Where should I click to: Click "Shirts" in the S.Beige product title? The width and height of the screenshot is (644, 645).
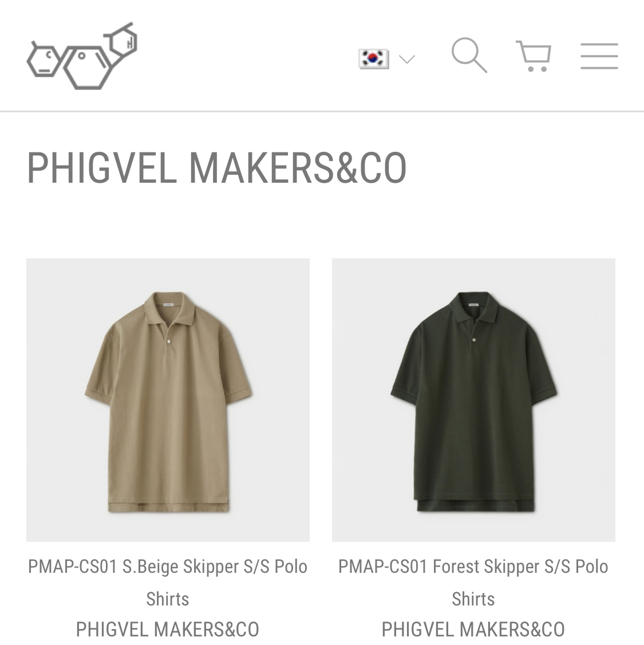pos(168,599)
